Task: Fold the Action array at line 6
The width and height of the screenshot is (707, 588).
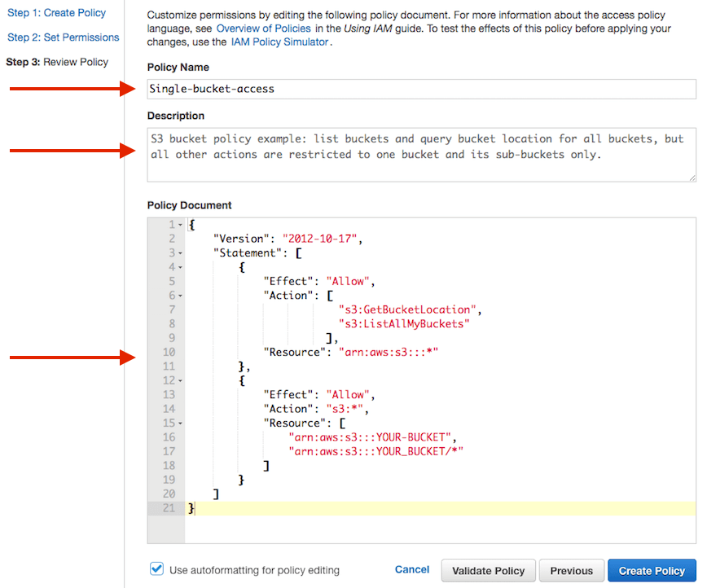Action: 180,296
